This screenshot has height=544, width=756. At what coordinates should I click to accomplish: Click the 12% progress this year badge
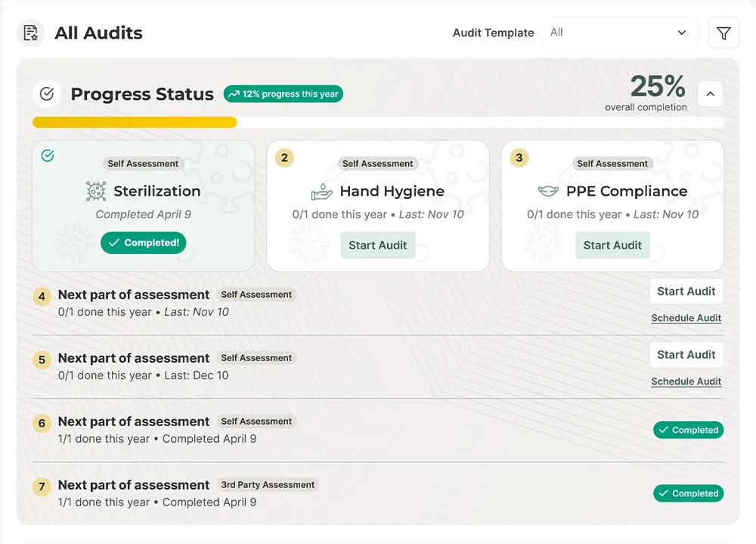pos(285,94)
